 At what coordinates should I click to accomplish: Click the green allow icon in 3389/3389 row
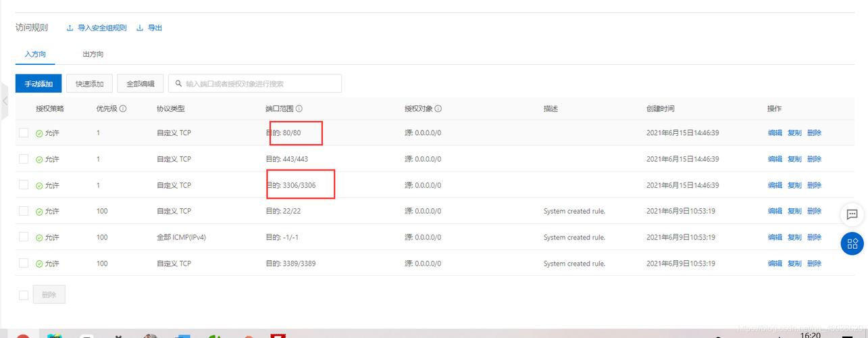(x=39, y=264)
